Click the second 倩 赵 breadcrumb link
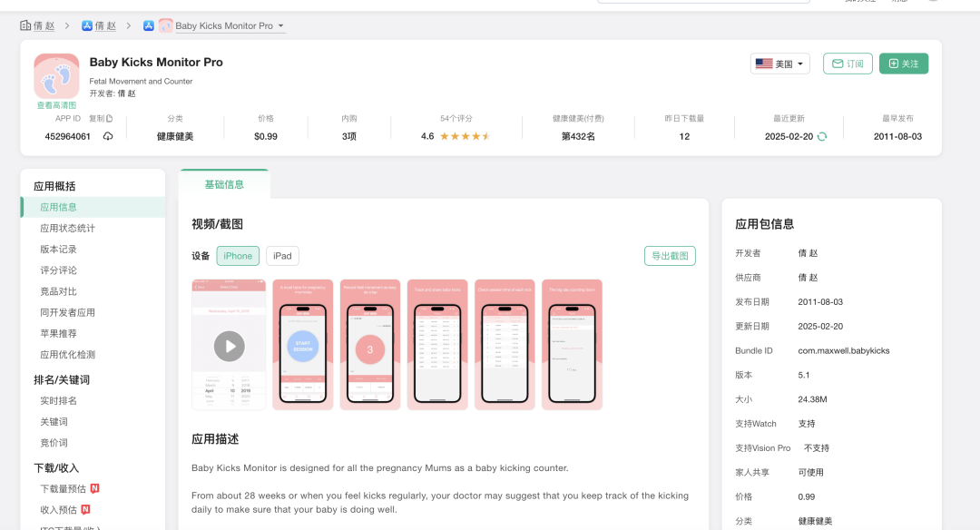Image resolution: width=980 pixels, height=530 pixels. (105, 25)
